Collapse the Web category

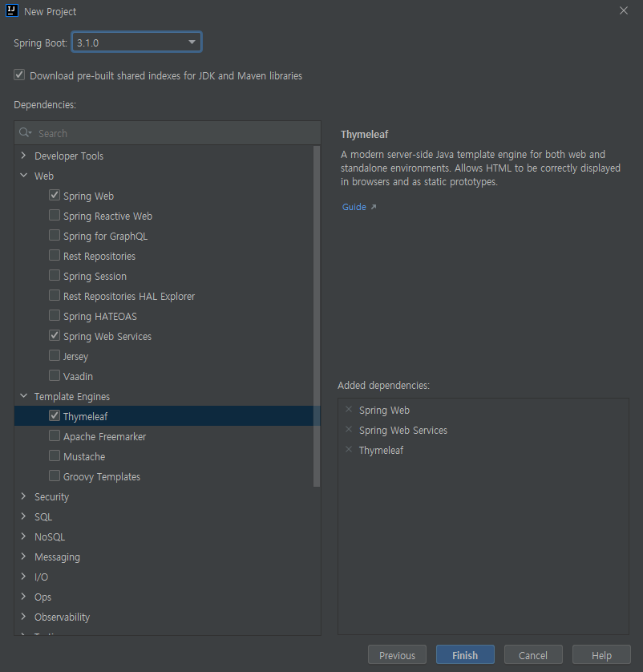coord(23,176)
